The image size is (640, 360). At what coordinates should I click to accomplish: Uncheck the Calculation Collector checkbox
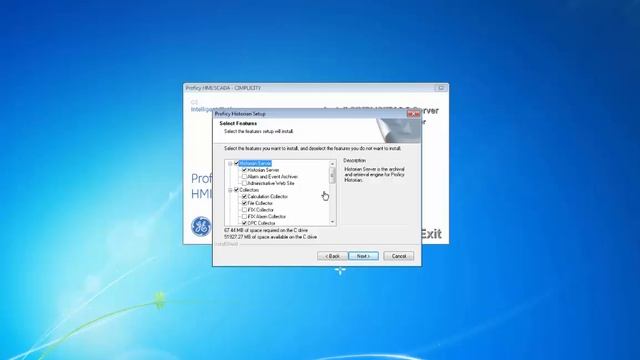click(244, 197)
